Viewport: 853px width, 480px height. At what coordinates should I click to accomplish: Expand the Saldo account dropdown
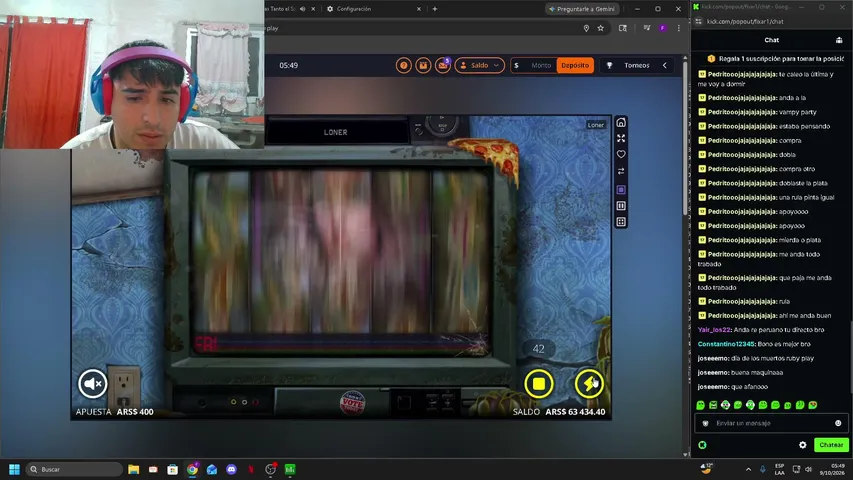(x=479, y=65)
